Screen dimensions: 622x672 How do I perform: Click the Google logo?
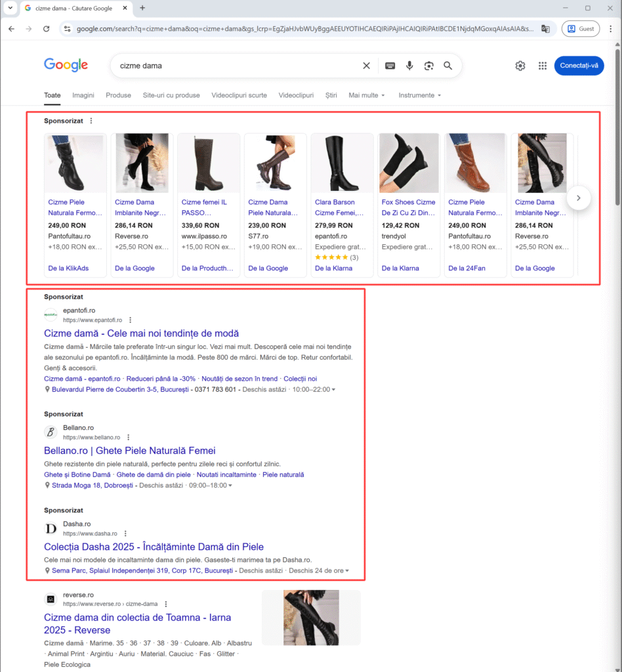(66, 65)
